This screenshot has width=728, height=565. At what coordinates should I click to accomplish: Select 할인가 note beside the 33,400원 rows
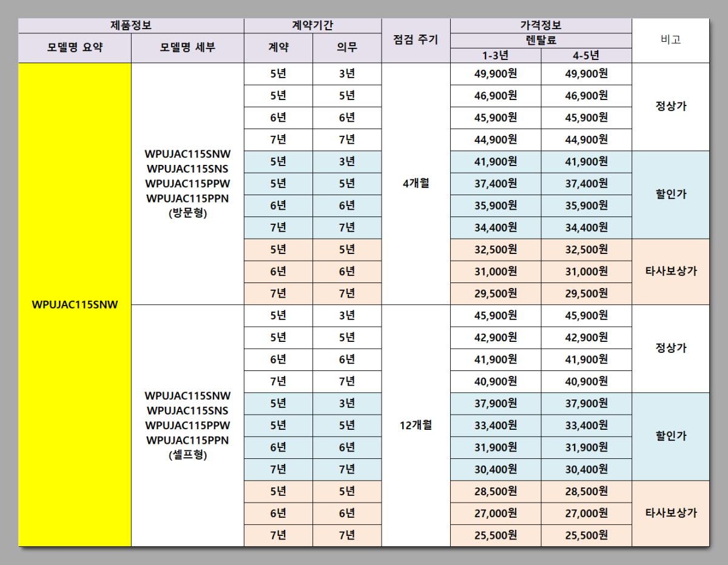[x=670, y=436]
